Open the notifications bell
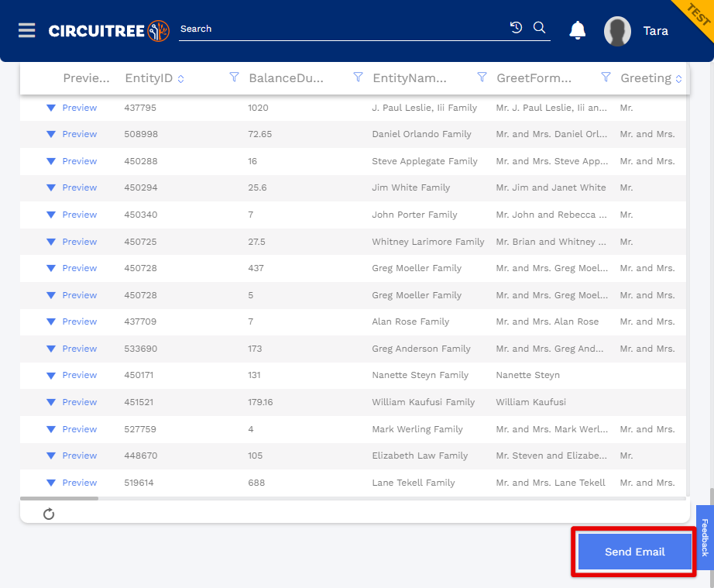Viewport: 714px width, 588px height. pyautogui.click(x=578, y=30)
